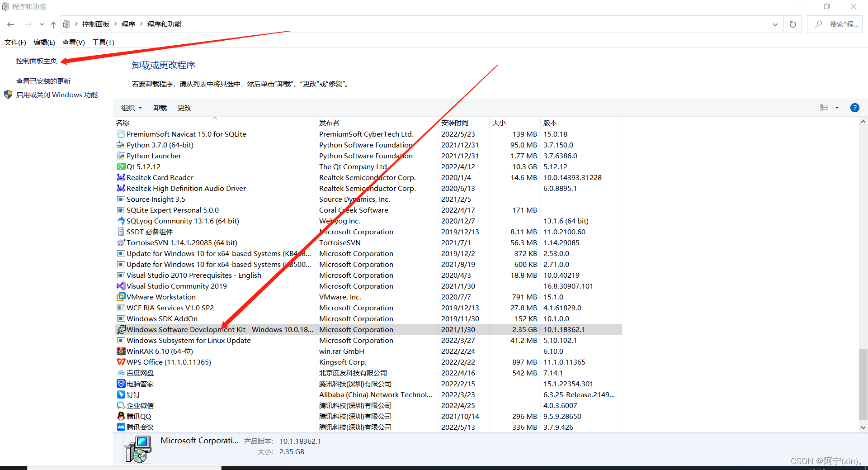
Task: Select SQLite Expert Personal 5.0.0 entry
Action: tap(368, 210)
